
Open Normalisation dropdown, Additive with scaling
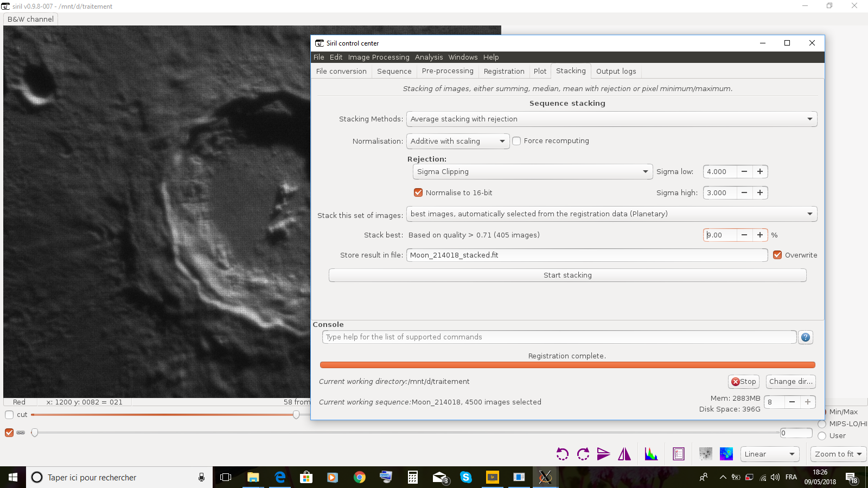pyautogui.click(x=458, y=141)
